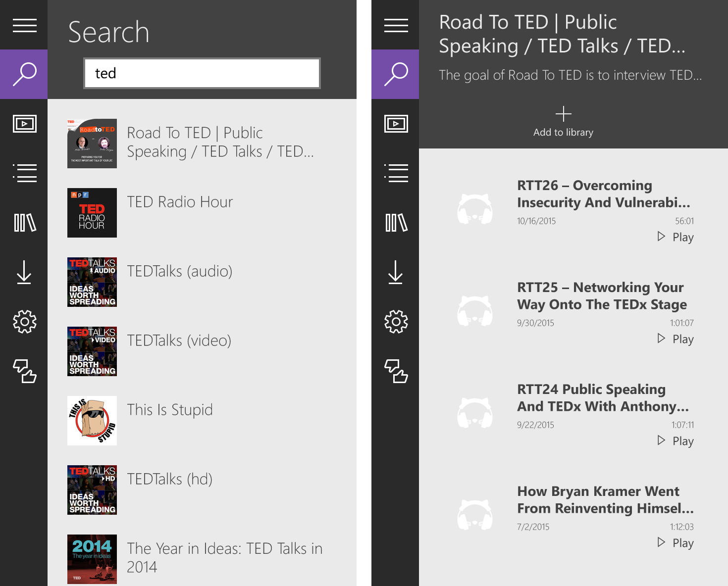This screenshot has width=728, height=586.
Task: Open the Library books icon in left sidebar
Action: 24,223
